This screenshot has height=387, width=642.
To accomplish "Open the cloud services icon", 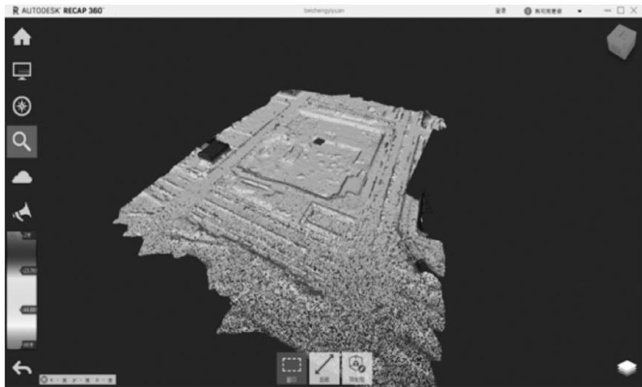I will (22, 177).
